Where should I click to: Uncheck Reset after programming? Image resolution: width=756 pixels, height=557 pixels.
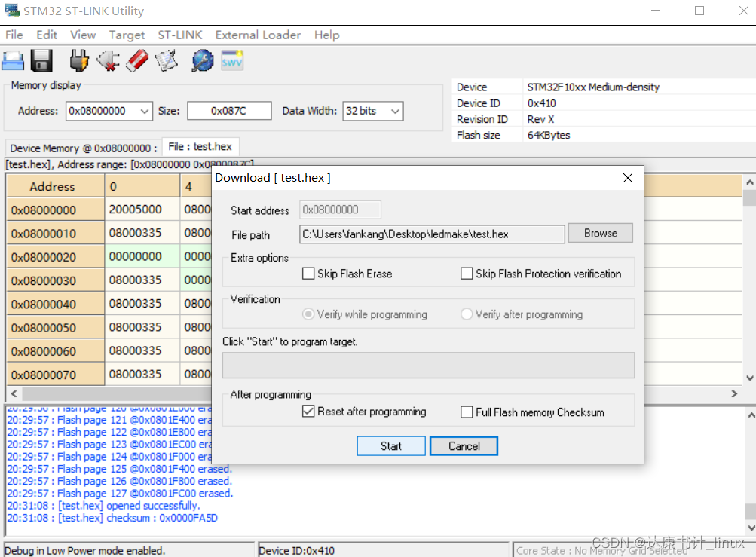pyautogui.click(x=308, y=412)
